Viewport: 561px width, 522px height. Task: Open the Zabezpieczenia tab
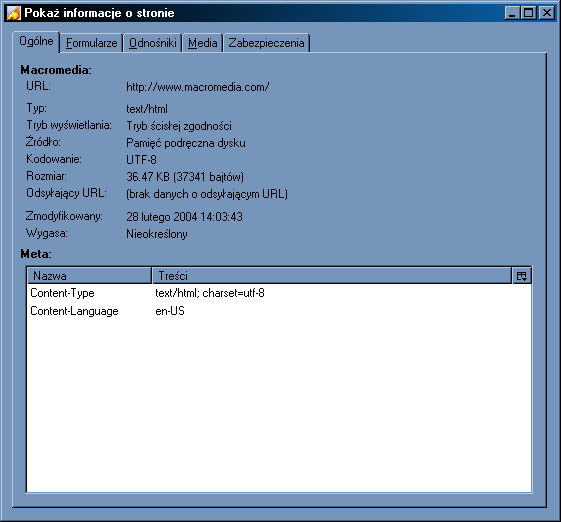click(x=266, y=43)
